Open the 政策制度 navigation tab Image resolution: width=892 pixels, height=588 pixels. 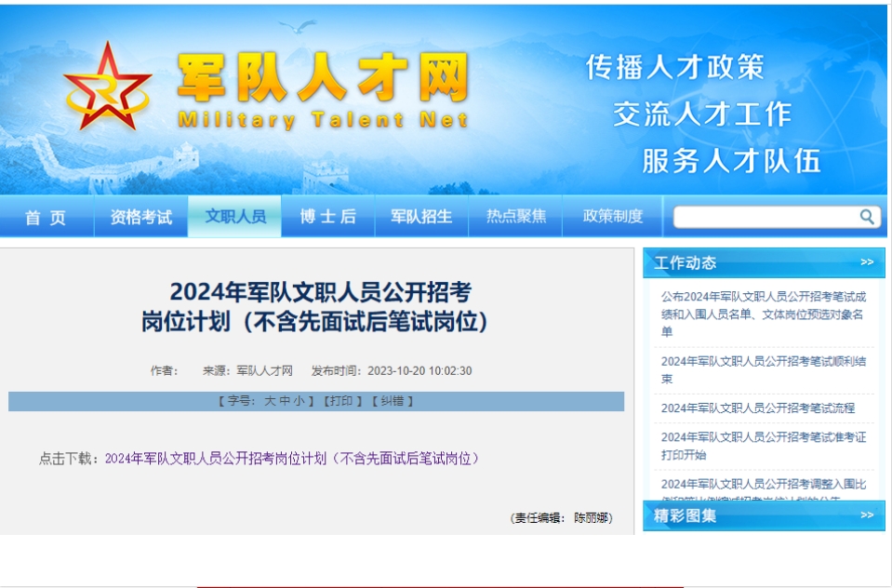tap(613, 217)
